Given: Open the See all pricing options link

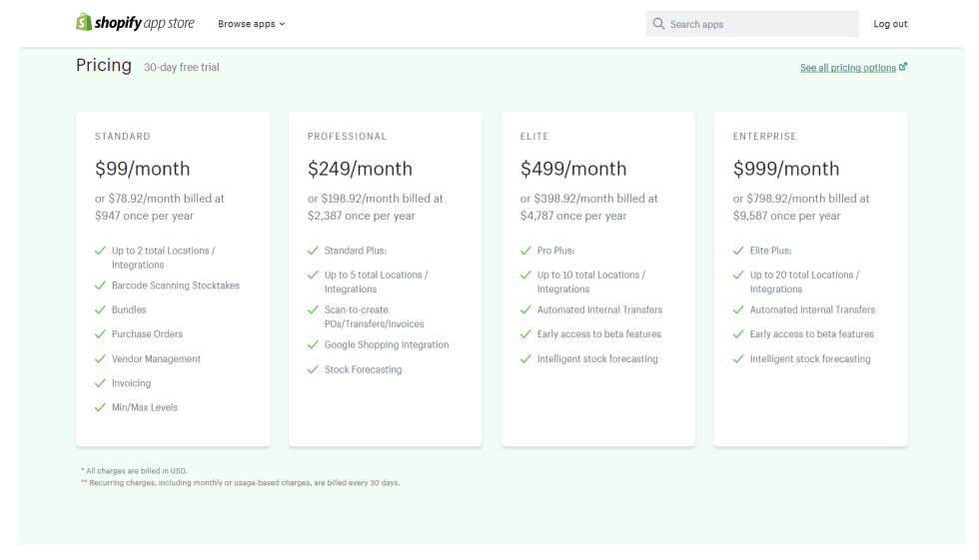Looking at the screenshot, I should [x=848, y=67].
